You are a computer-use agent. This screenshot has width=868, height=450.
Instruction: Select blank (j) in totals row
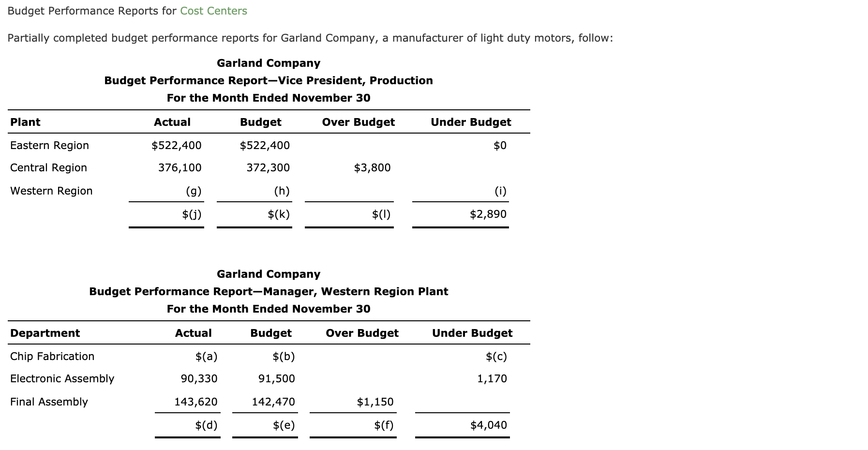tap(192, 213)
